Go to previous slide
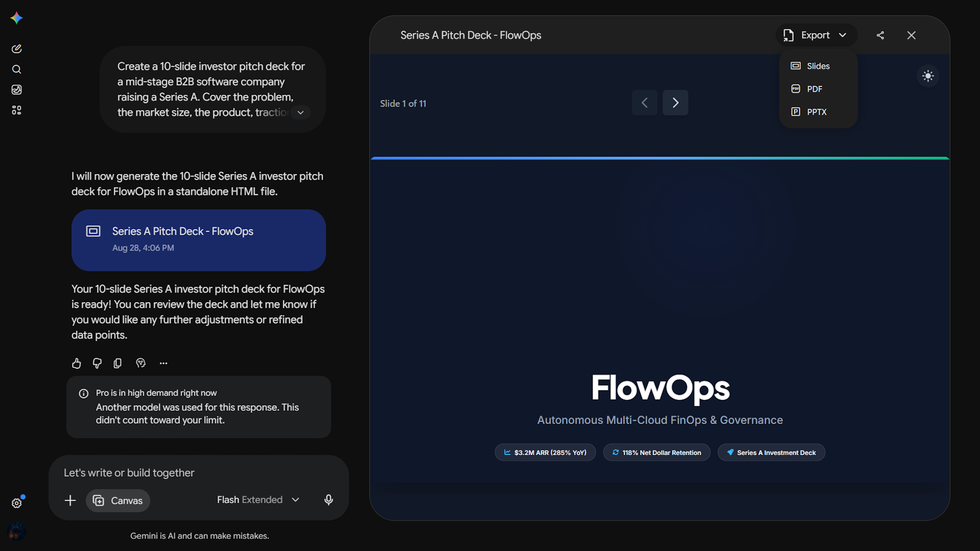 (x=645, y=103)
